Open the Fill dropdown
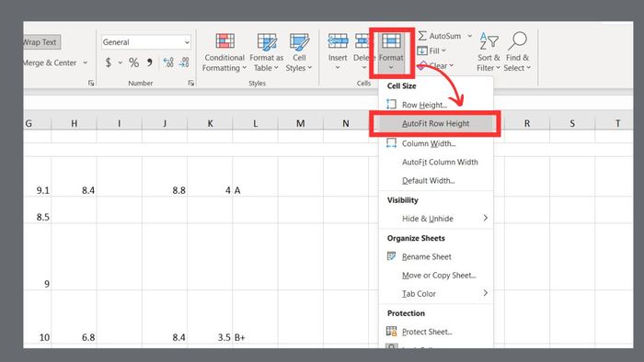644x362 pixels. click(x=432, y=51)
